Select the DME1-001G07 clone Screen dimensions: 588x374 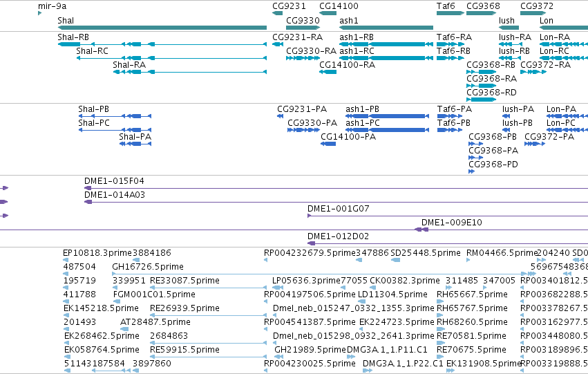[x=448, y=216]
